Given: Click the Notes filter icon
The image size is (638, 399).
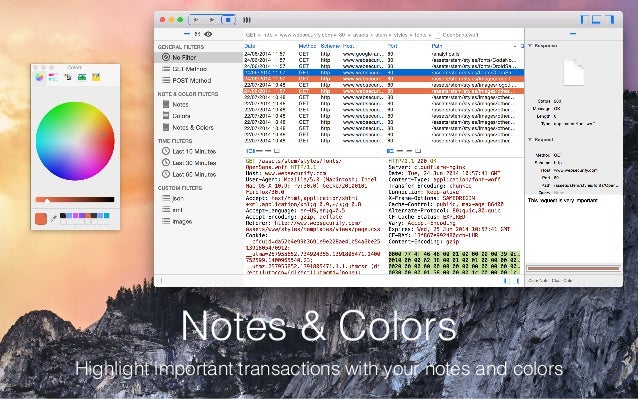Looking at the screenshot, I should [166, 104].
